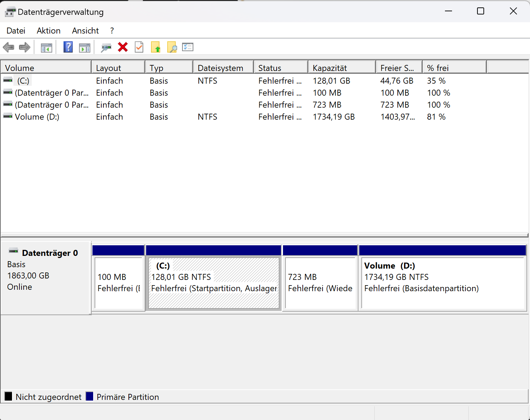Click the drive icon beside (C:) in list

click(x=8, y=80)
